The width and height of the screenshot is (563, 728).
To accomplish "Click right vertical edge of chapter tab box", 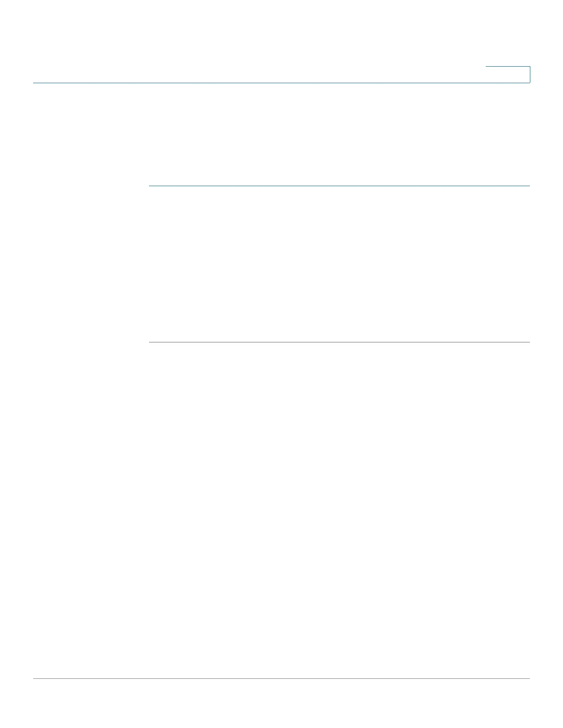I will [x=530, y=75].
